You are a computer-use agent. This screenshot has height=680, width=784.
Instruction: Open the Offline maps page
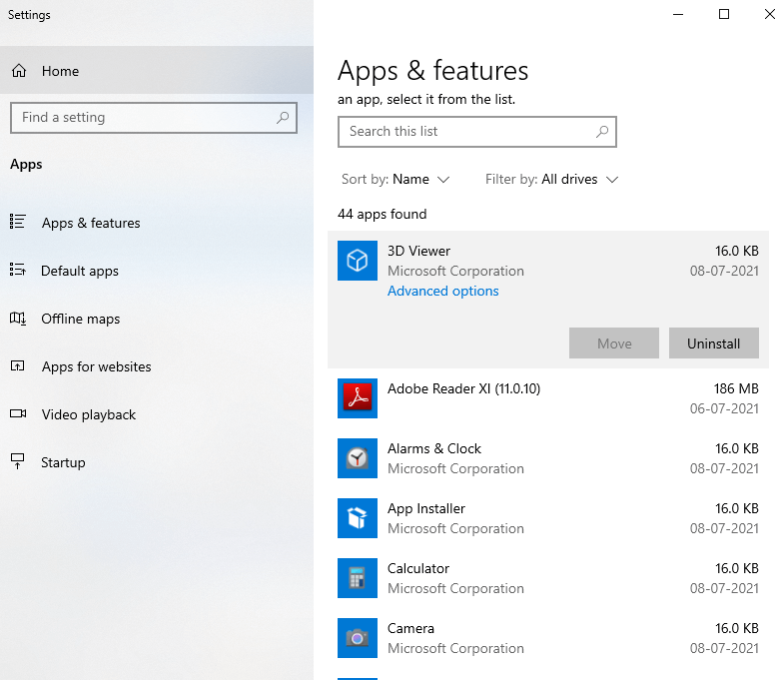point(157,319)
